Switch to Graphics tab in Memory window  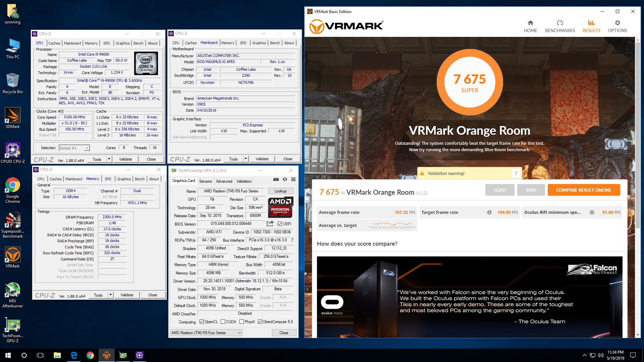click(124, 179)
